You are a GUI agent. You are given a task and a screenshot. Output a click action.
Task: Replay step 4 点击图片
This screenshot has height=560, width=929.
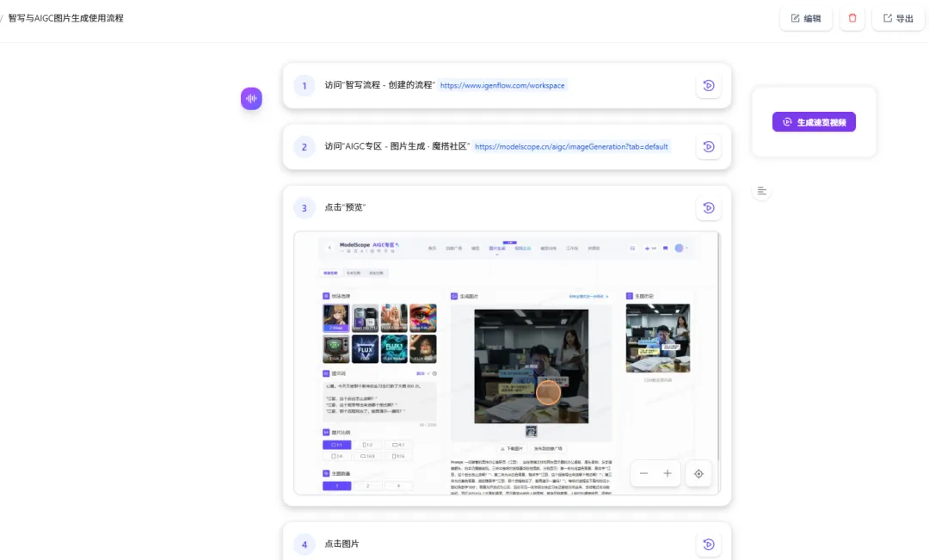click(709, 544)
